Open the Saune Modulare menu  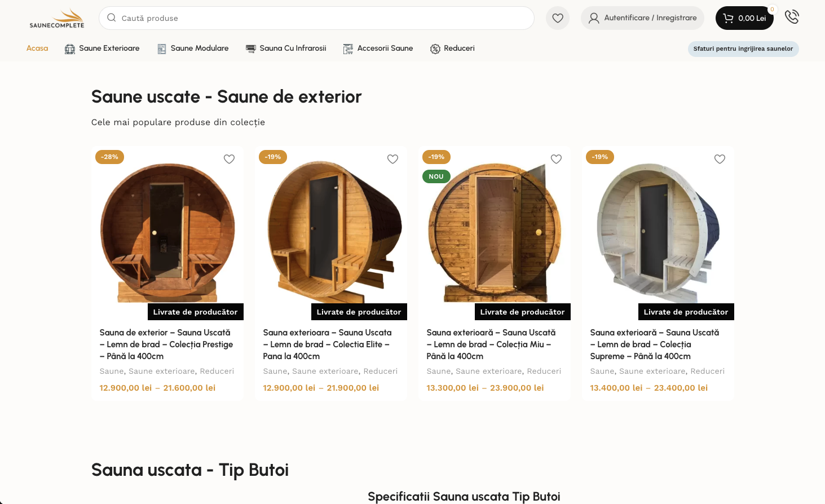click(193, 48)
